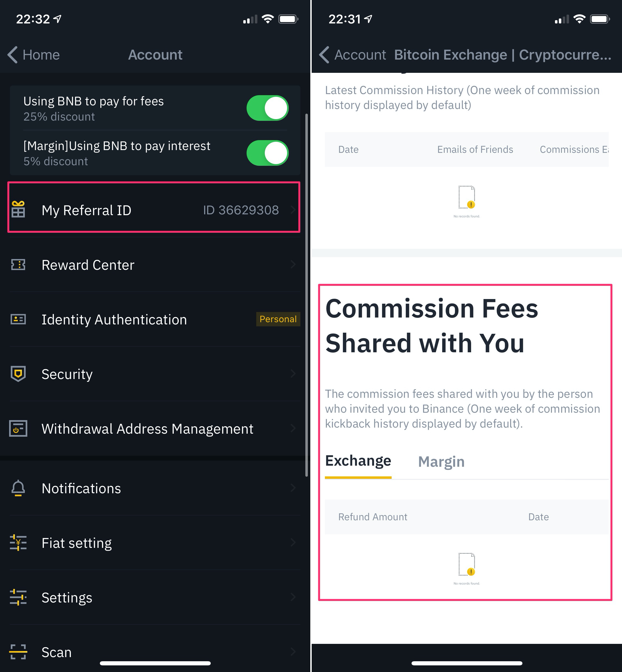Image resolution: width=622 pixels, height=672 pixels.
Task: Tap the Notifications bell icon
Action: (x=18, y=488)
